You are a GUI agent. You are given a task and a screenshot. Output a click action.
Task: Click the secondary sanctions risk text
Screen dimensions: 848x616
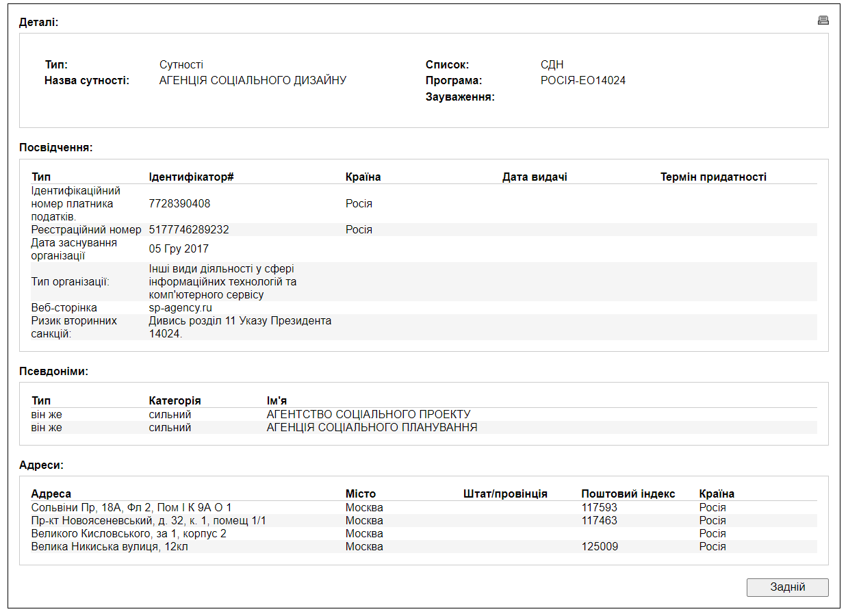pyautogui.click(x=240, y=327)
